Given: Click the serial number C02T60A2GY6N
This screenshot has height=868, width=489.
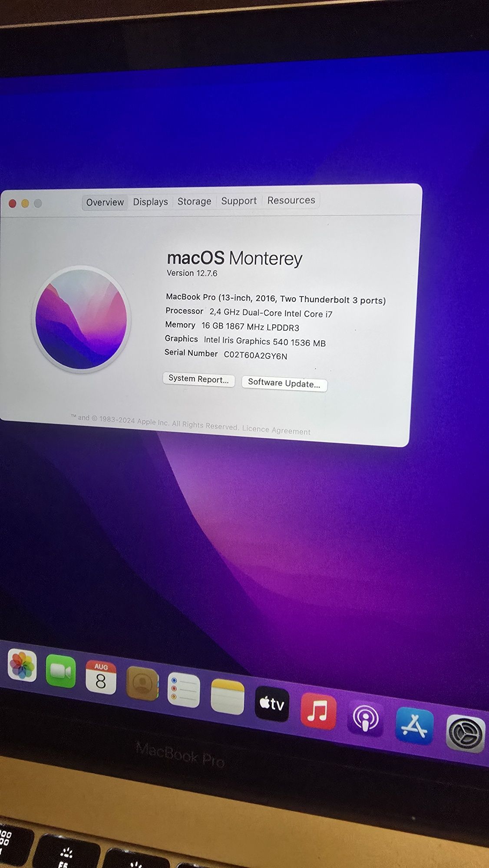Looking at the screenshot, I should [x=255, y=355].
